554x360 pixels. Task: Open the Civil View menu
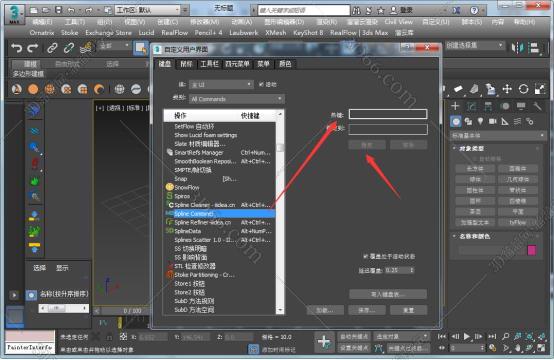[x=399, y=22]
